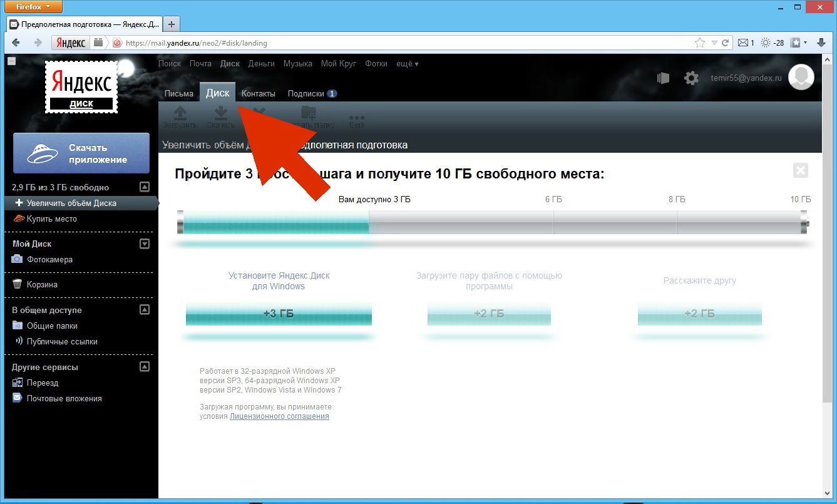The image size is (837, 504).
Task: Click the Предполетная подготовка browser tab
Action: tap(85, 24)
